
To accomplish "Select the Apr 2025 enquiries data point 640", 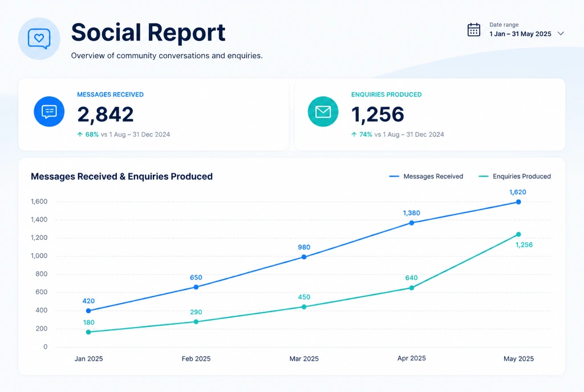I will pos(412,288).
